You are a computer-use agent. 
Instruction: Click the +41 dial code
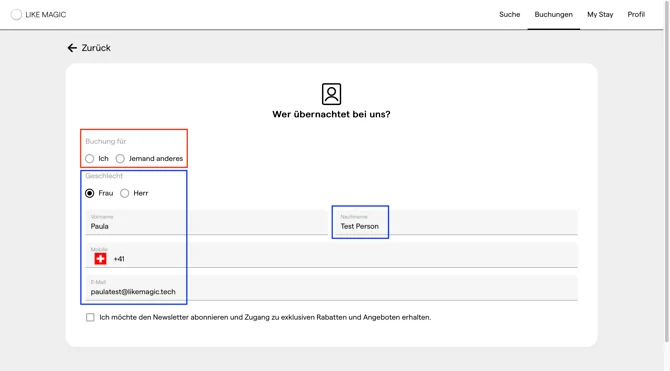pos(119,259)
